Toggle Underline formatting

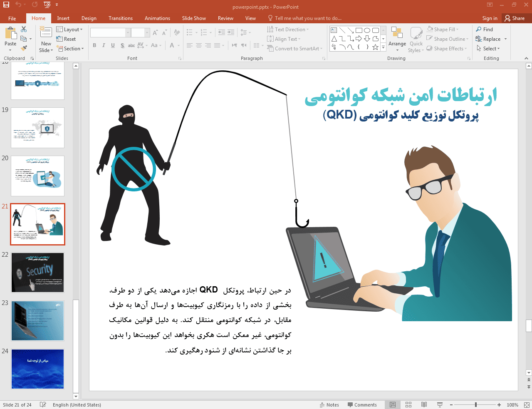coord(113,45)
